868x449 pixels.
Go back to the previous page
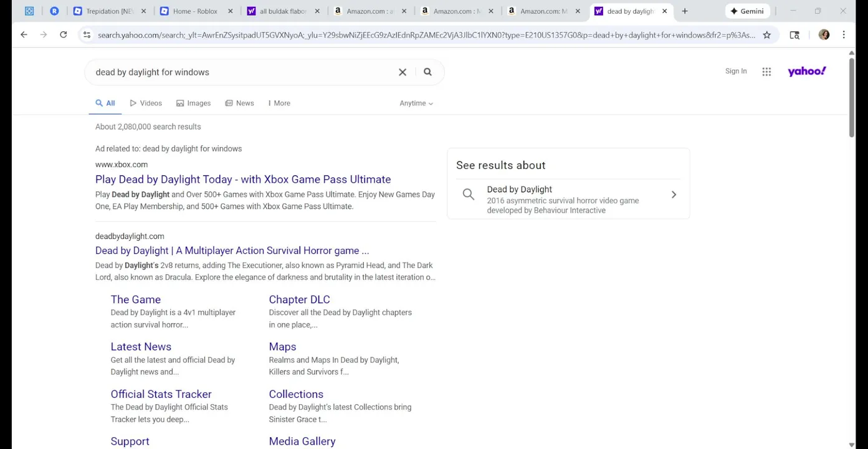(24, 35)
